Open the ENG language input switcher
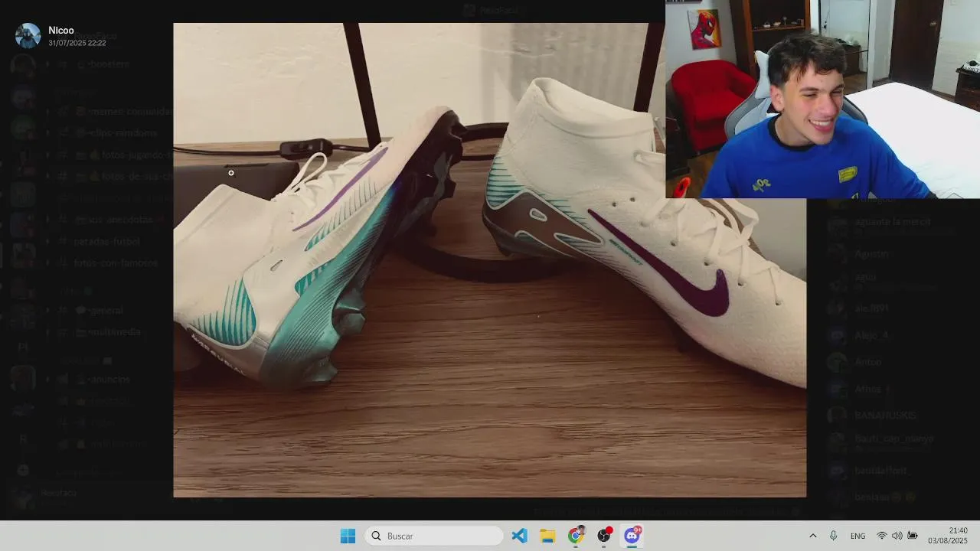 (857, 536)
